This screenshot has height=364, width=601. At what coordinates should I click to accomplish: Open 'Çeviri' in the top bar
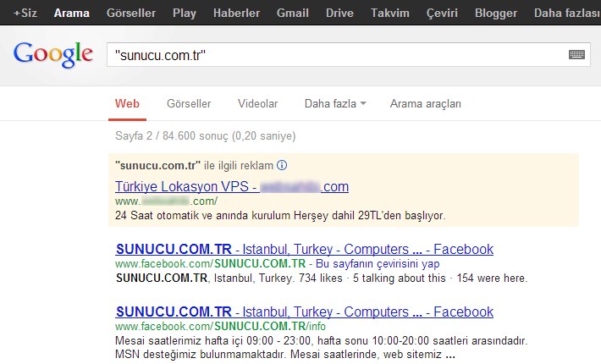(x=442, y=13)
